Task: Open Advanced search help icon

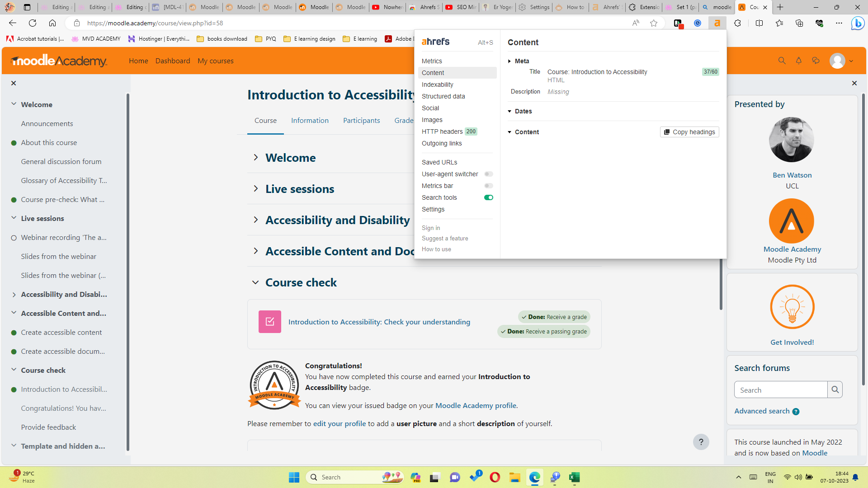Action: tap(796, 412)
